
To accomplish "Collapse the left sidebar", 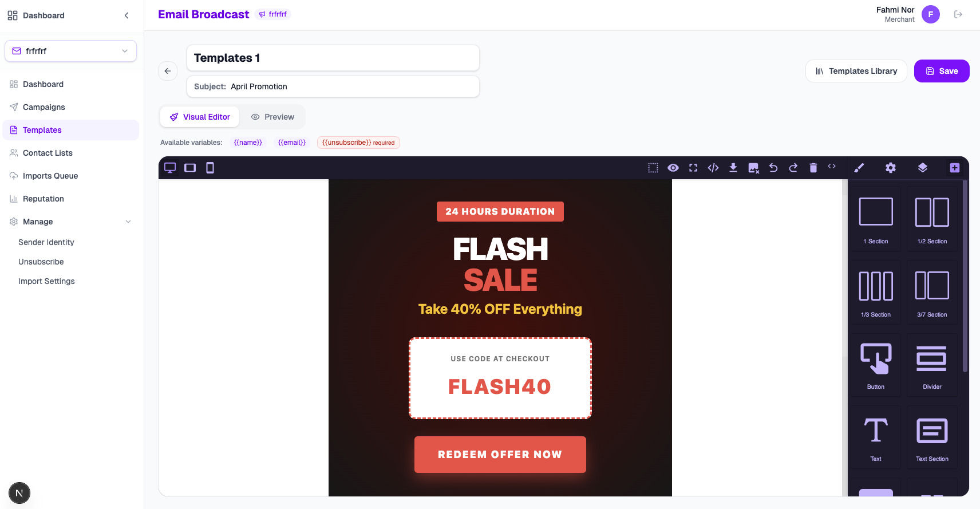I will (x=127, y=15).
